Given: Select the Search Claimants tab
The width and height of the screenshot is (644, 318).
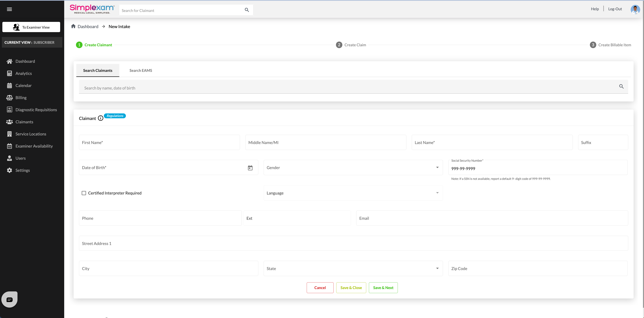Looking at the screenshot, I should coord(97,70).
